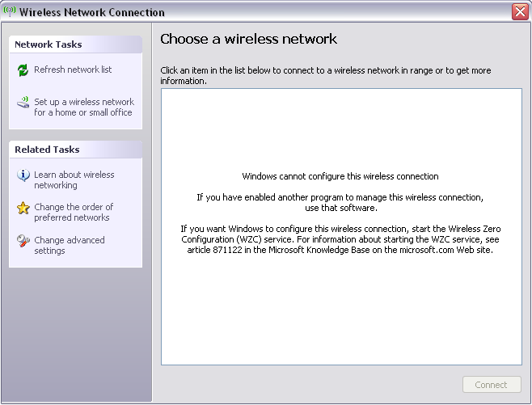Collapse the Network Tasks panel header
This screenshot has width=532, height=405.
pyautogui.click(x=75, y=44)
